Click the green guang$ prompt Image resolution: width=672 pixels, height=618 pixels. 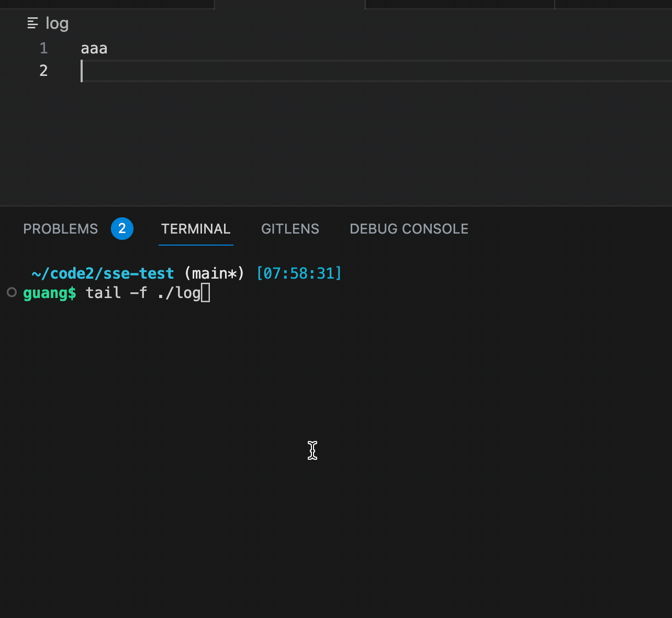tap(50, 293)
